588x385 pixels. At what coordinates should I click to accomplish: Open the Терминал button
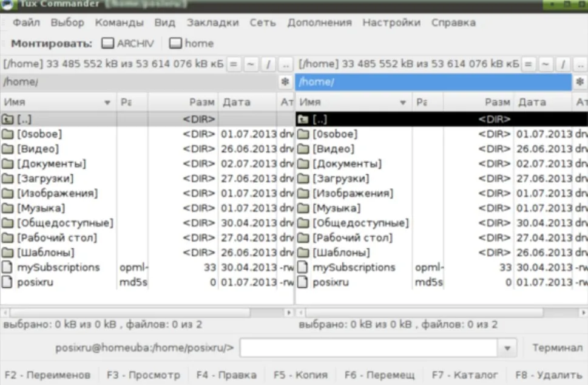click(557, 348)
